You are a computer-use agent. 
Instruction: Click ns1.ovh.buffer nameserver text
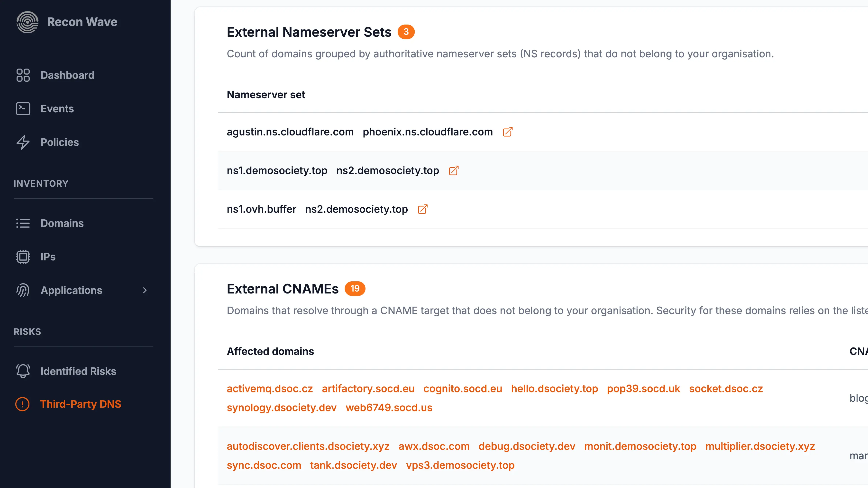pos(262,209)
